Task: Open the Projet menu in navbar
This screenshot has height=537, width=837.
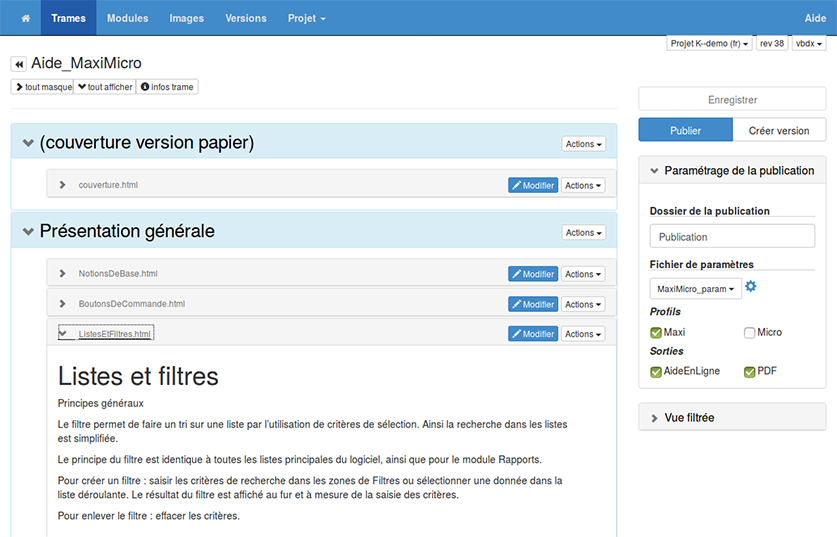Action: coord(306,18)
